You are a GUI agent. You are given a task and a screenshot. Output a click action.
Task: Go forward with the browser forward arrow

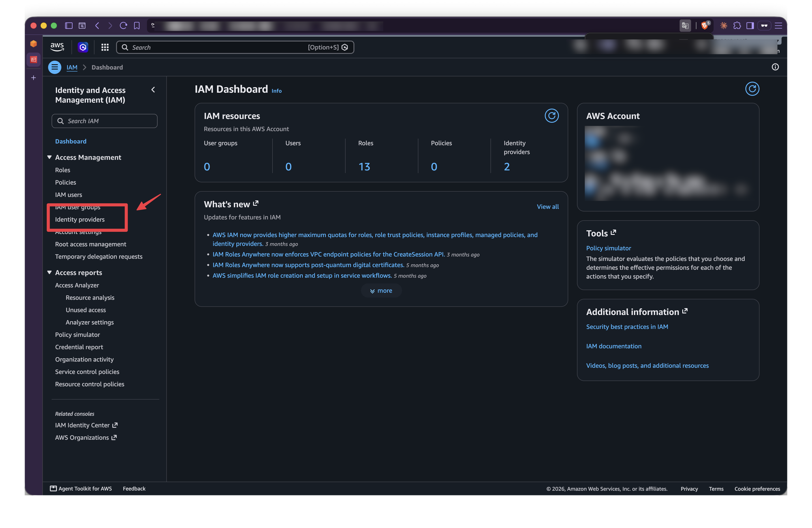(x=110, y=26)
